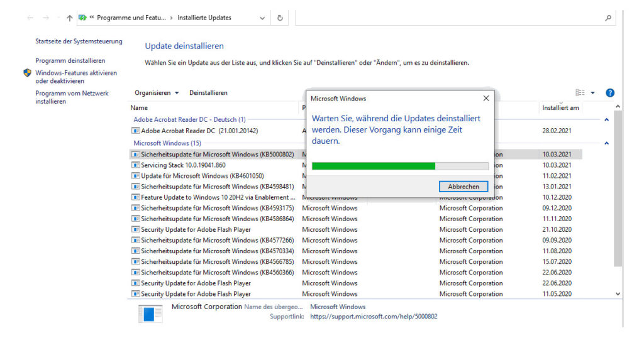Image resolution: width=644 pixels, height=338 pixels.
Task: Open the view options dropdown arrow
Action: 592,93
